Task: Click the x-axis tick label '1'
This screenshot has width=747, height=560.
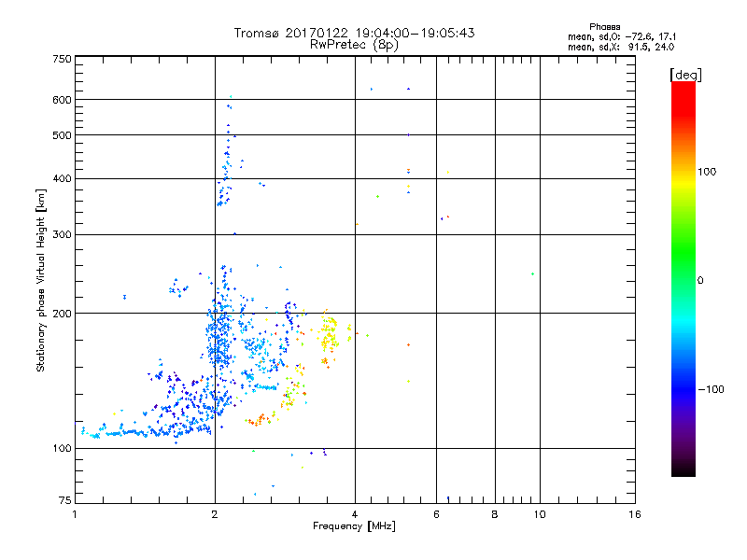Action: tap(75, 514)
